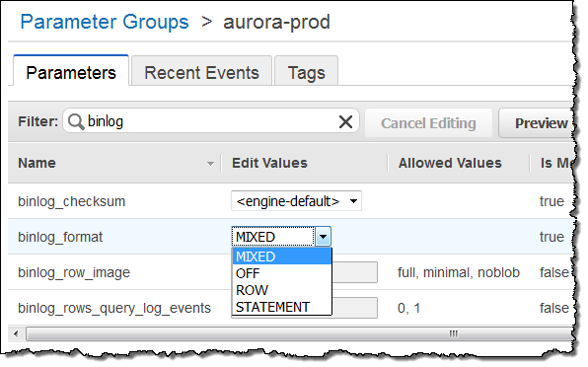Click the magnifier search icon in the filter
Viewport: 588px width, 367px height.
(76, 121)
